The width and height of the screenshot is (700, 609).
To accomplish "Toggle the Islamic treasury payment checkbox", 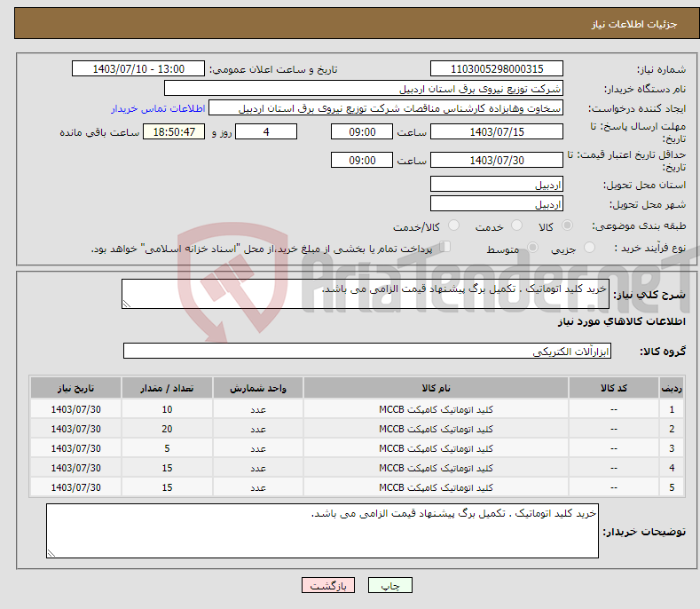I will point(444,247).
